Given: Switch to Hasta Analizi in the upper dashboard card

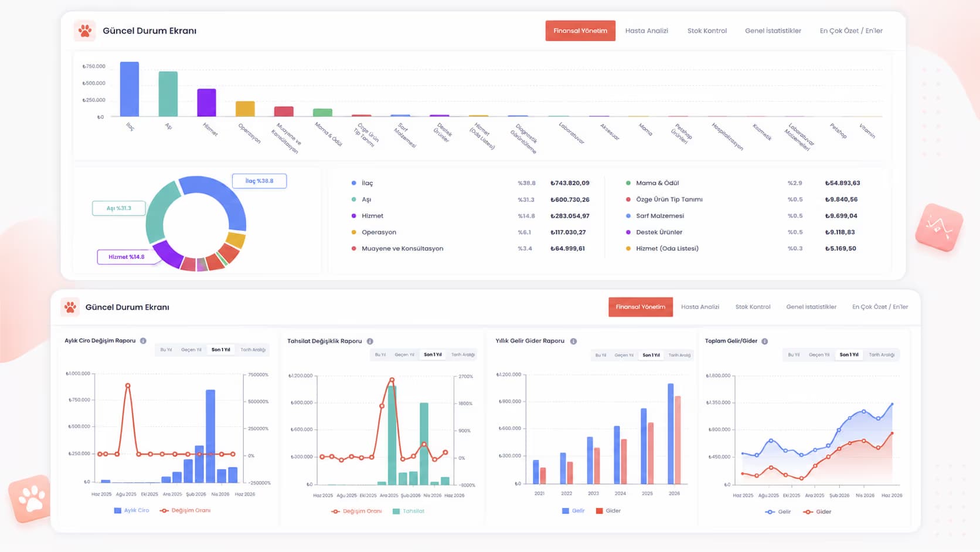Looking at the screenshot, I should tap(646, 31).
